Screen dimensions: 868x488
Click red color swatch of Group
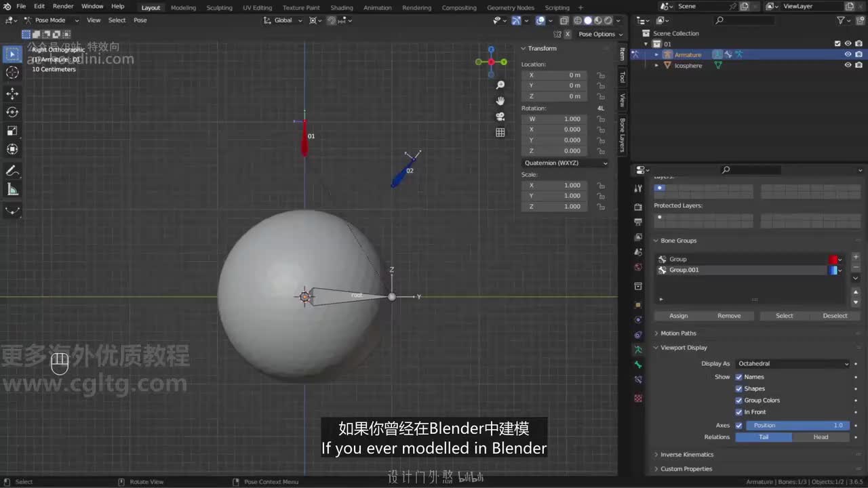pyautogui.click(x=833, y=259)
